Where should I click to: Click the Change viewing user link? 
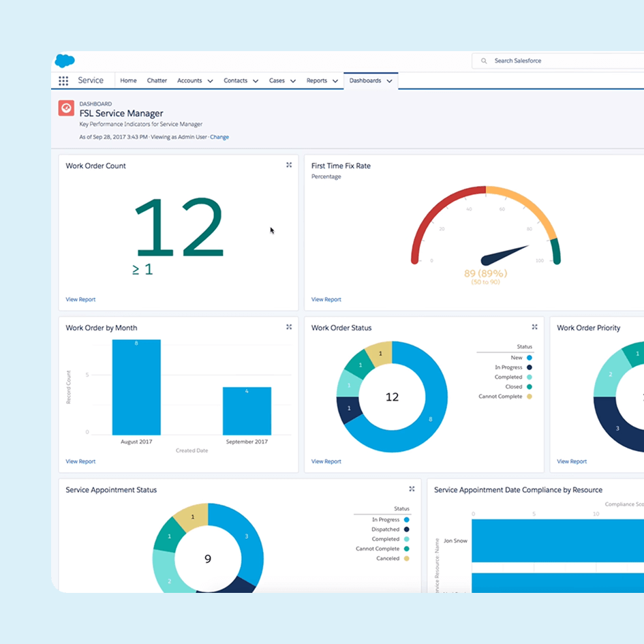tap(219, 137)
